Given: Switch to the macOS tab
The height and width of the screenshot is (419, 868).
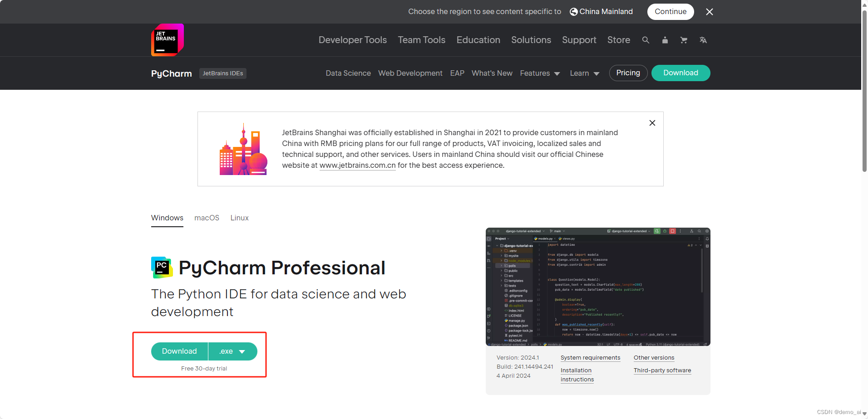Looking at the screenshot, I should click(x=207, y=218).
